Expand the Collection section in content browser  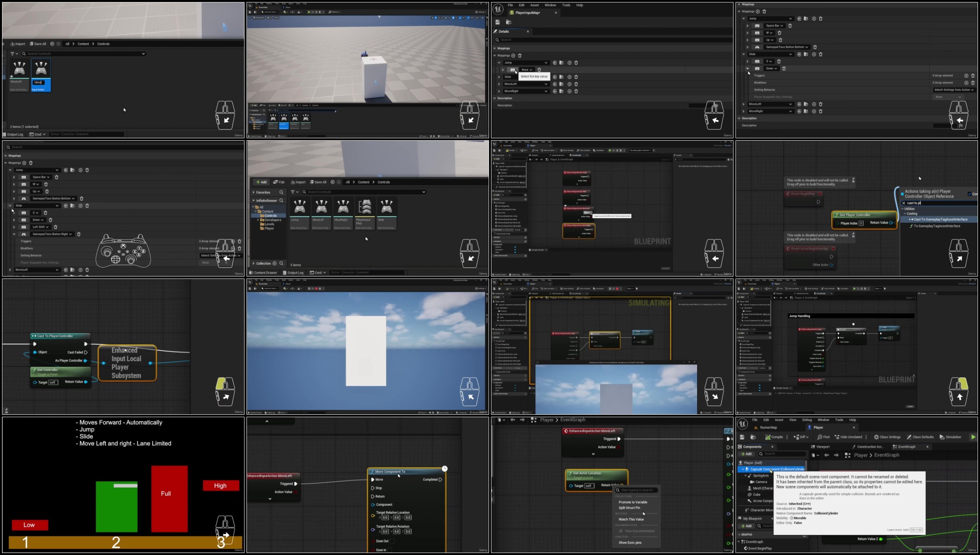253,264
